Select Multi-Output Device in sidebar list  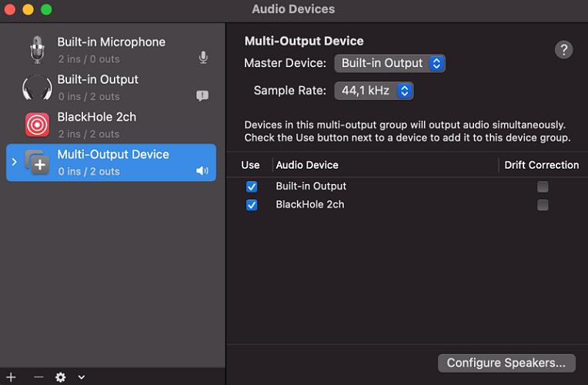pyautogui.click(x=111, y=162)
